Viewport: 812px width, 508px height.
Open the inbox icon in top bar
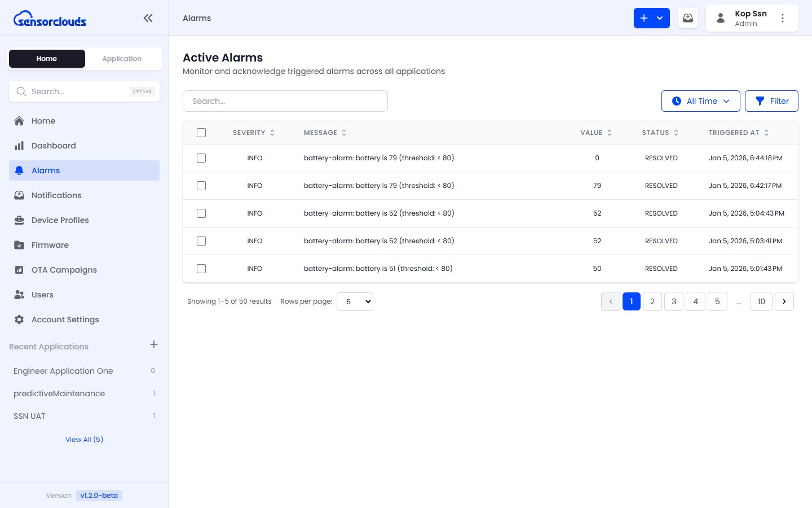[688, 18]
